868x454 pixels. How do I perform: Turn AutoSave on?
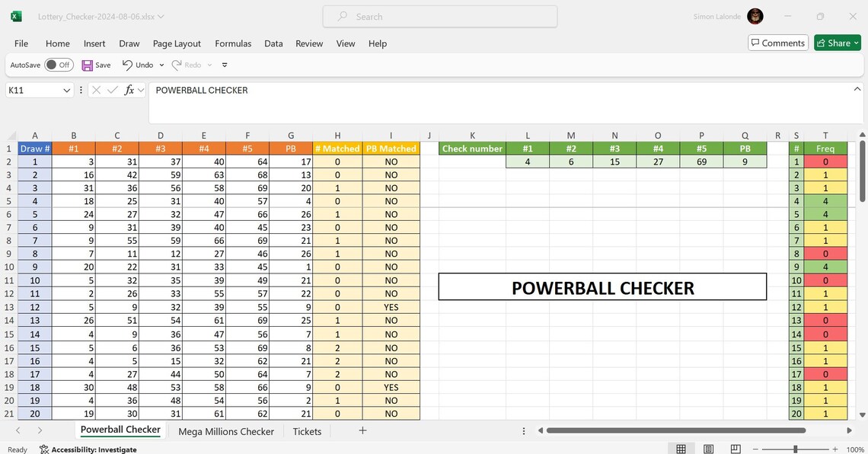(59, 65)
